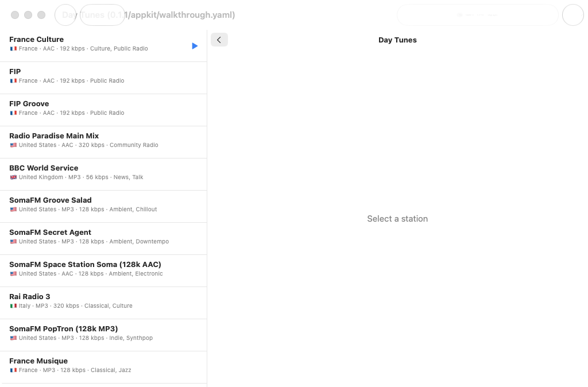Click the 'Classical, Jazz' details text
Image resolution: width=588 pixels, height=387 pixels.
pyautogui.click(x=111, y=370)
